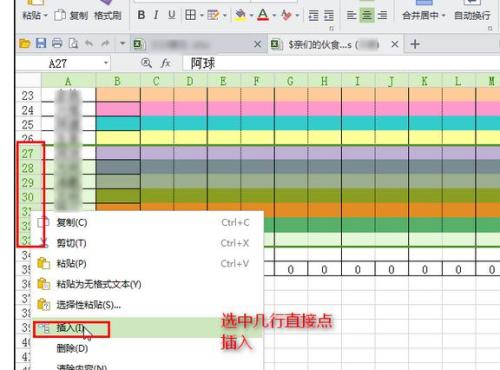Click the undo arrow icon
The height and width of the screenshot is (370, 500).
coord(89,43)
